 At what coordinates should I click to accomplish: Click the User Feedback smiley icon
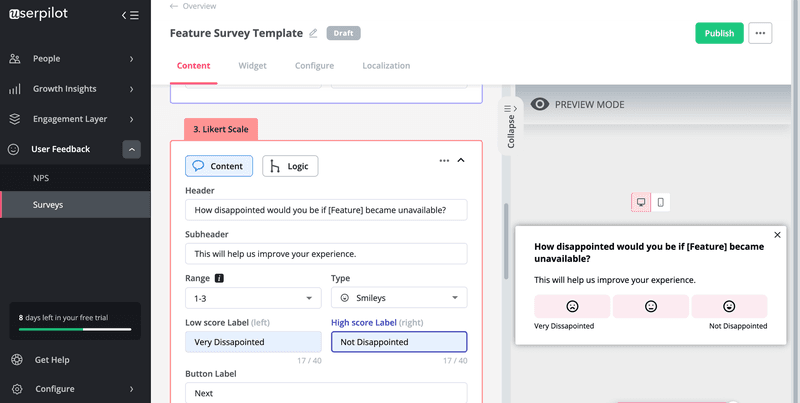tap(14, 149)
